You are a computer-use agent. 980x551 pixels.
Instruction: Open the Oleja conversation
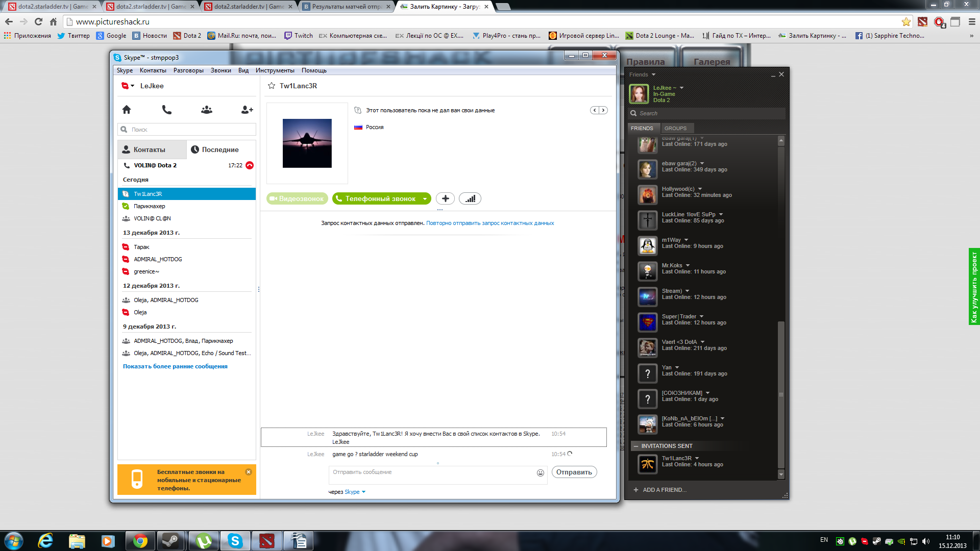click(187, 312)
